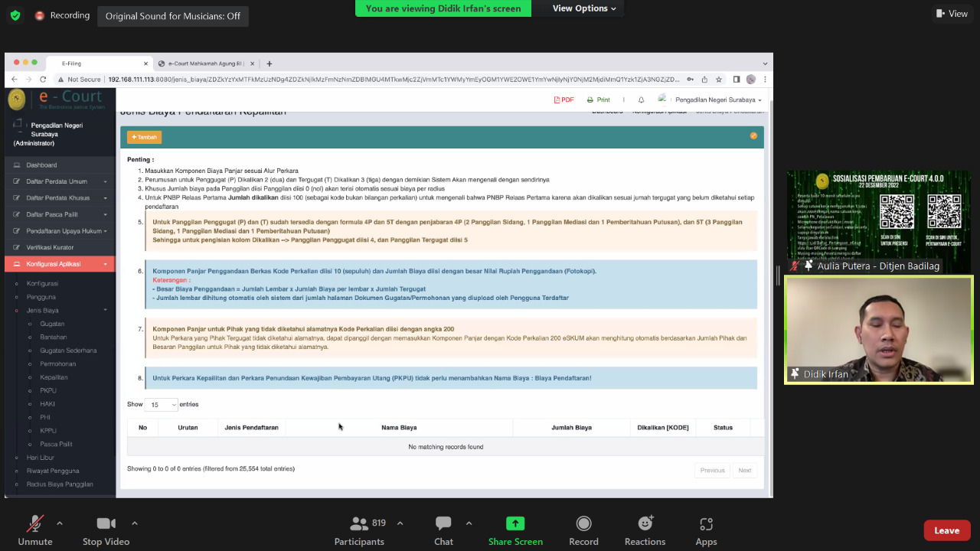Viewport: 980px width, 551px height.
Task: Open the View Options dropdown
Action: [585, 8]
